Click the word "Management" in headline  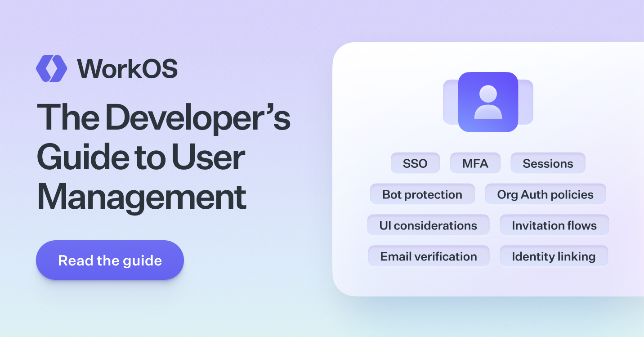click(x=142, y=196)
